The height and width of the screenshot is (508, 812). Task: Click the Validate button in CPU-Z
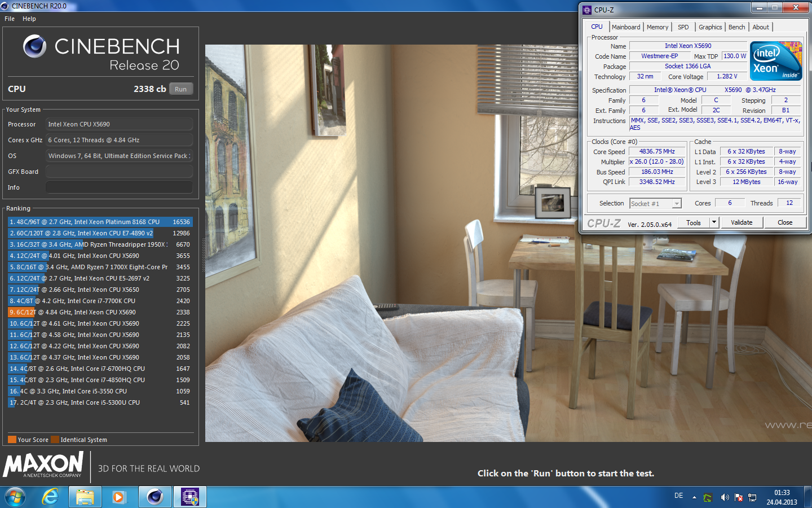coord(742,222)
